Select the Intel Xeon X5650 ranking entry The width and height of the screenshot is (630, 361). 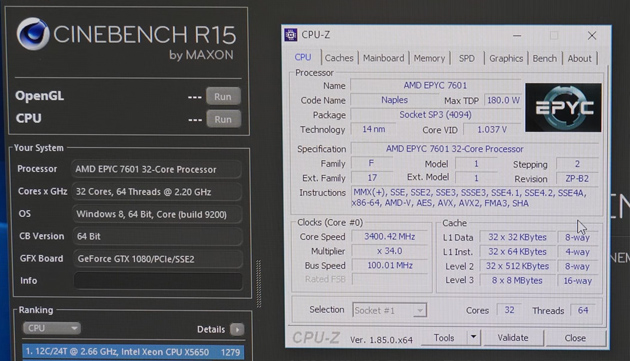click(133, 352)
